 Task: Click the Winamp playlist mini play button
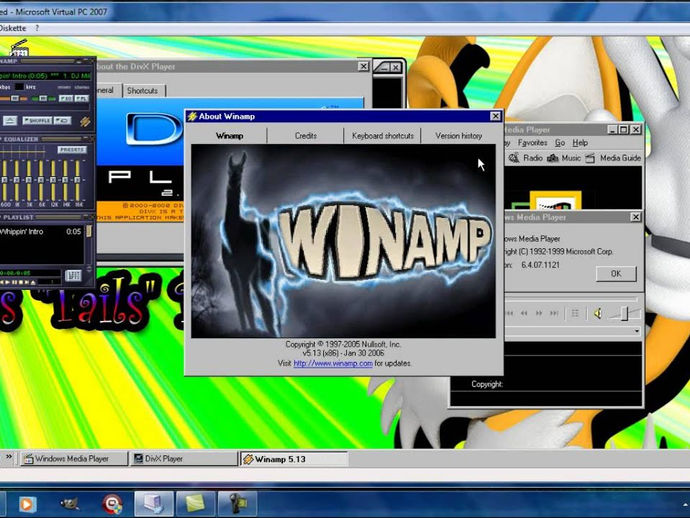click(7, 282)
